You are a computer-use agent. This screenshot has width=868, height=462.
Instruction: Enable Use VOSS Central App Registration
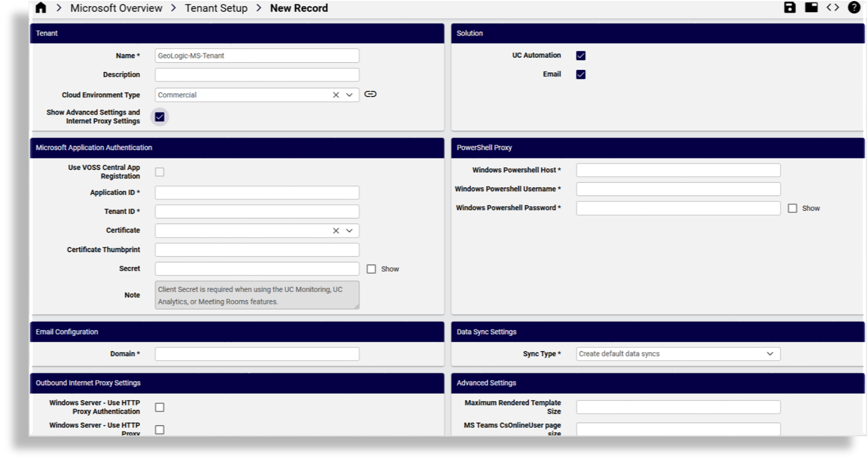click(160, 172)
